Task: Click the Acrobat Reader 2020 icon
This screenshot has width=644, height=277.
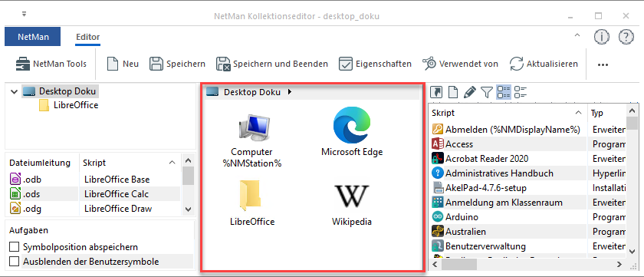Action: tap(438, 159)
